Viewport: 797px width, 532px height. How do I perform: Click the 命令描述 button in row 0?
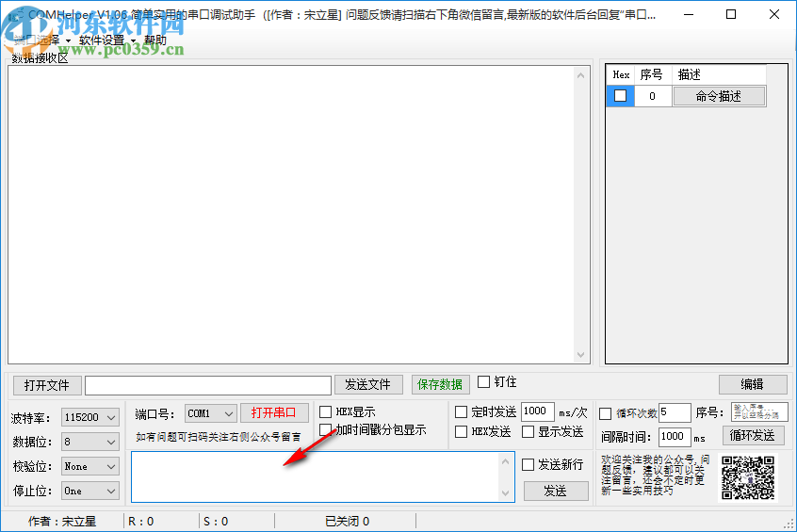pos(719,96)
